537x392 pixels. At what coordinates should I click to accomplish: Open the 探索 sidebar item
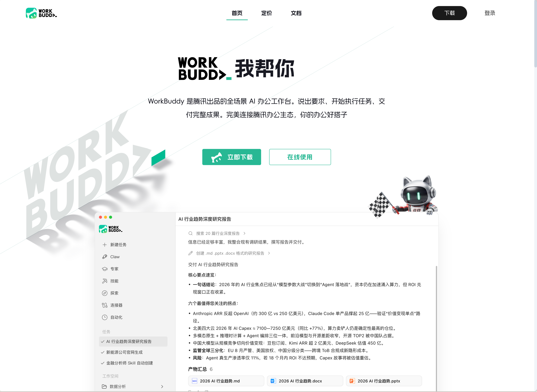[x=114, y=293]
